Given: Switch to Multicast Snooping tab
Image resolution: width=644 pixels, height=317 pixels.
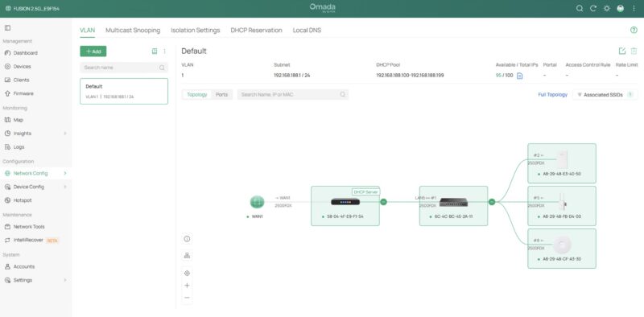Looking at the screenshot, I should (x=133, y=31).
